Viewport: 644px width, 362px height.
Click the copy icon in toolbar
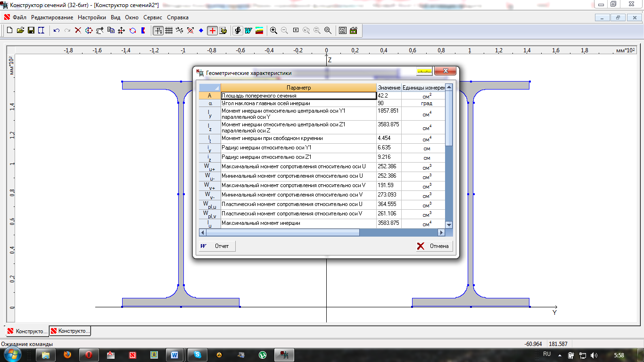[111, 31]
